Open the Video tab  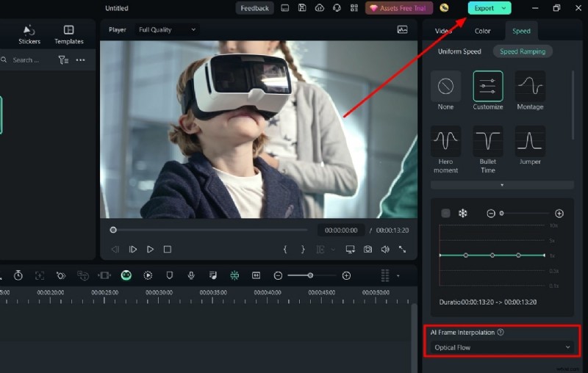click(x=443, y=31)
